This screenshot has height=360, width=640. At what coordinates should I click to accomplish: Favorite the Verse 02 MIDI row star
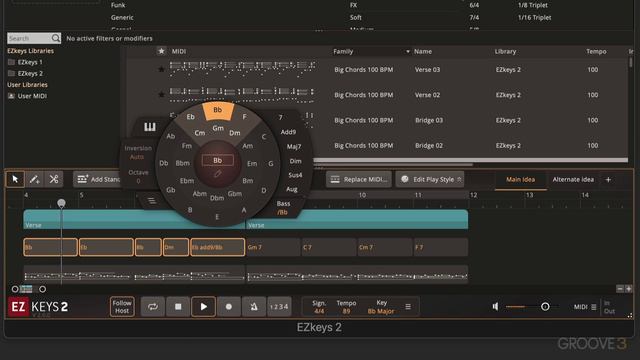161,95
